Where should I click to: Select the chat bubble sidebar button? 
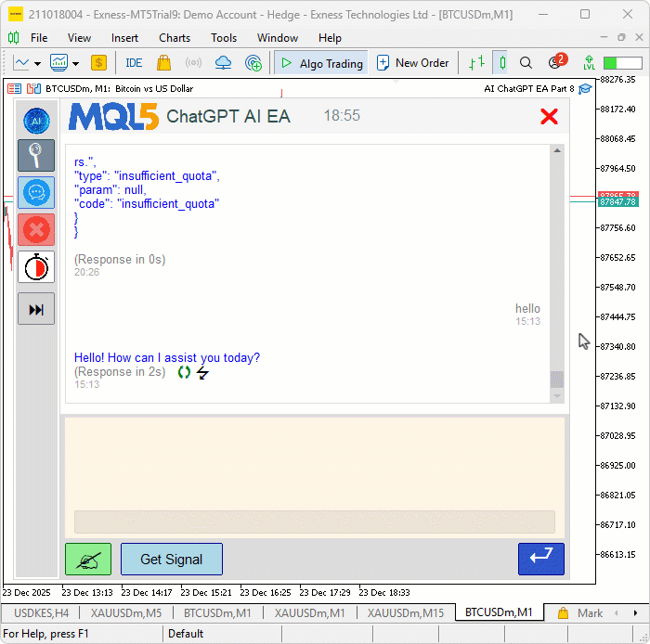click(36, 192)
